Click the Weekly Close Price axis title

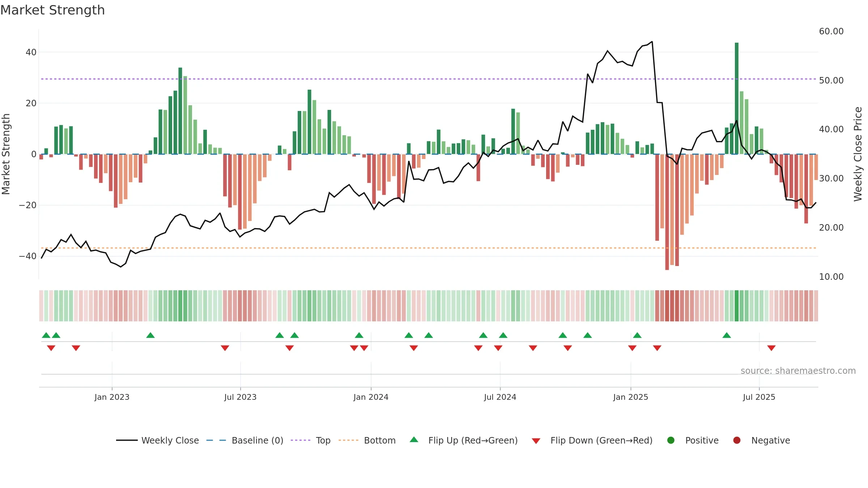coord(858,154)
